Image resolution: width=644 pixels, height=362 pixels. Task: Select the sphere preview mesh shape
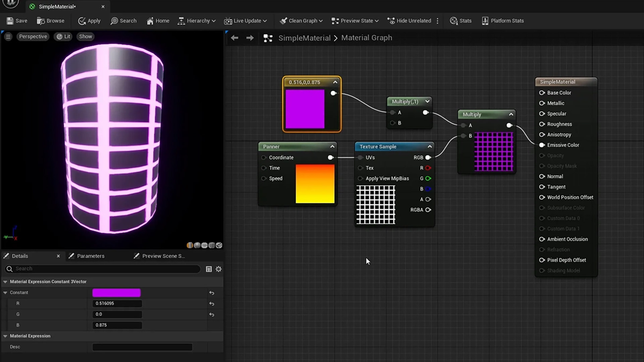(197, 245)
